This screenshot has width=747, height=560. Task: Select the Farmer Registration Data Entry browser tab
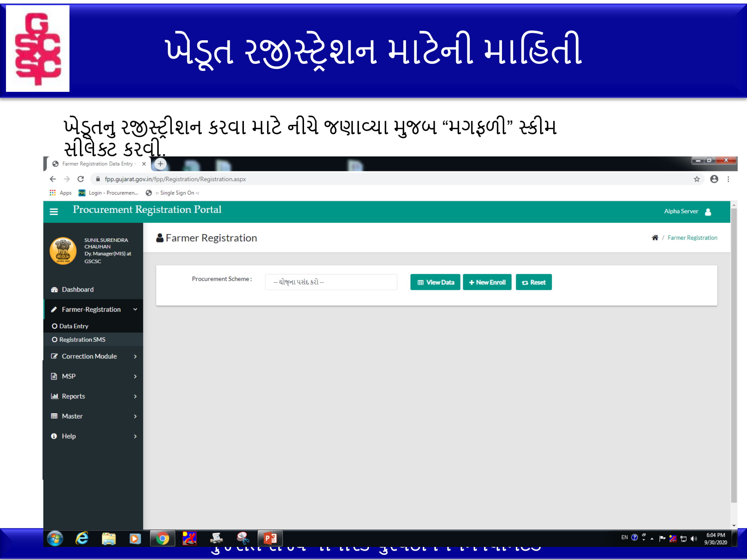pyautogui.click(x=97, y=164)
